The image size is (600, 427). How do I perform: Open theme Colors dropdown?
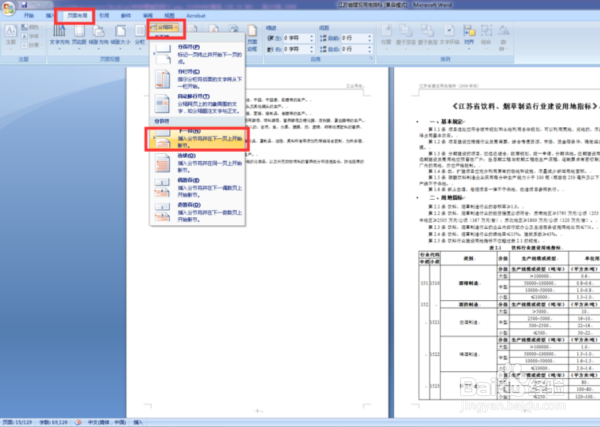(x=31, y=27)
